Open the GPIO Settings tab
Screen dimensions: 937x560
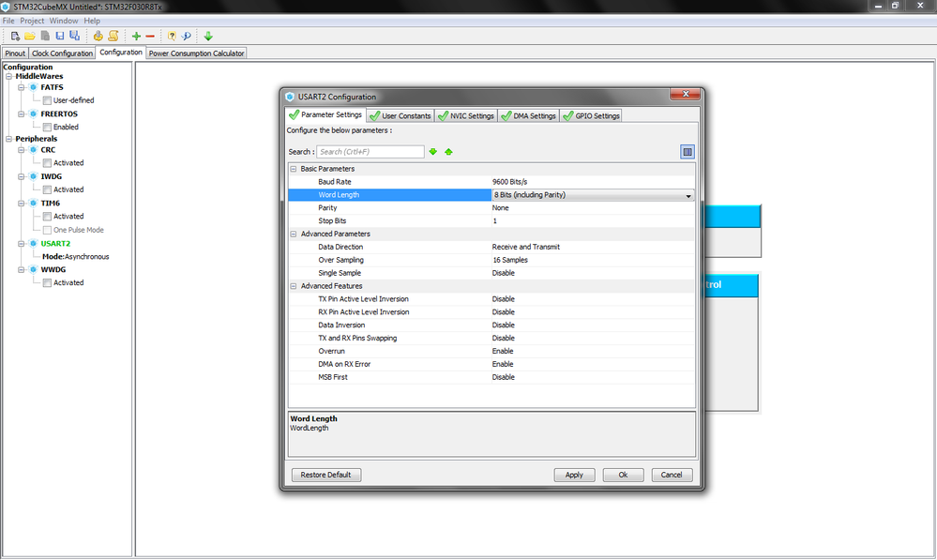coord(592,116)
